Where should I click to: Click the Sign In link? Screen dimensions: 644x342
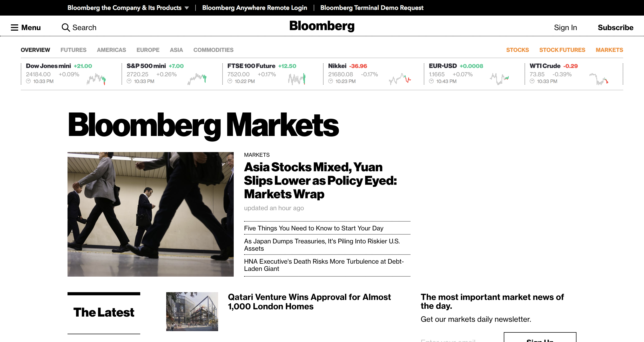tap(565, 28)
